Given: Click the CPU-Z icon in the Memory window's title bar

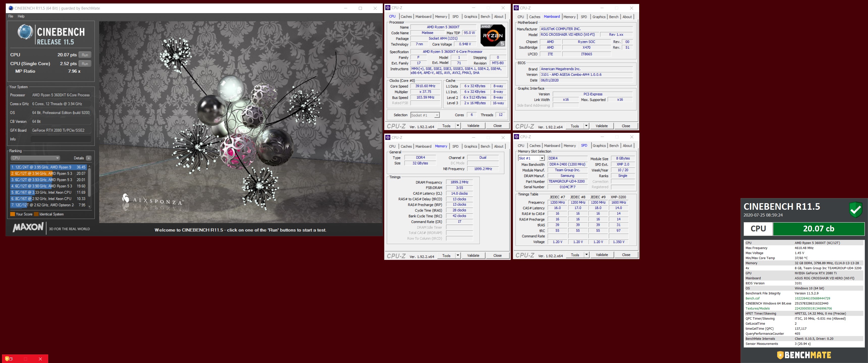Looking at the screenshot, I should 388,137.
